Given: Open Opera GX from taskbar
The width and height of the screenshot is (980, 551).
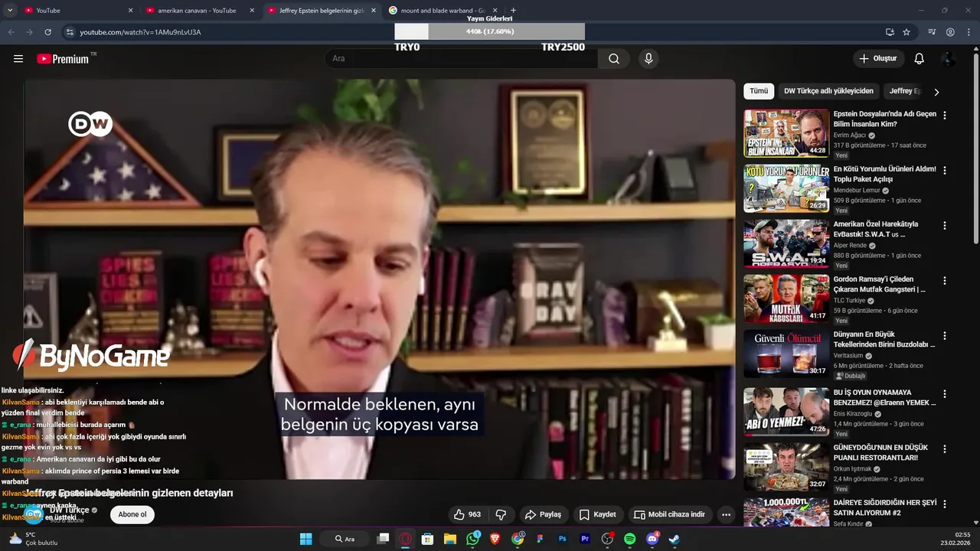Looking at the screenshot, I should point(406,539).
